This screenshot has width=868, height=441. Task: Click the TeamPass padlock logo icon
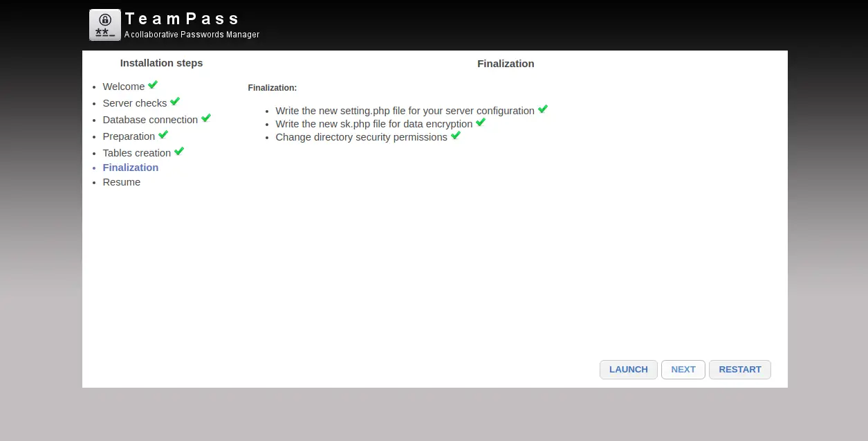[105, 25]
